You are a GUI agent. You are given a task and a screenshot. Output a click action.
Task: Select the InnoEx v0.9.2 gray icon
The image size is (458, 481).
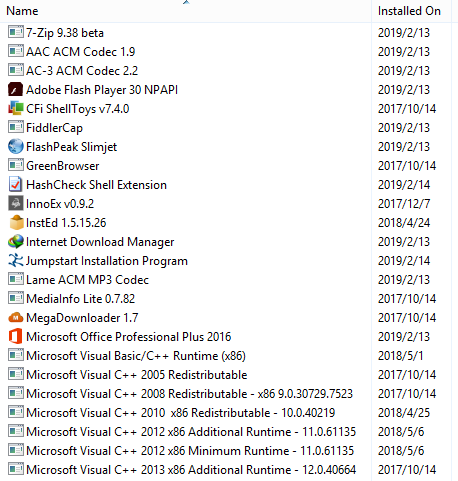pos(15,203)
